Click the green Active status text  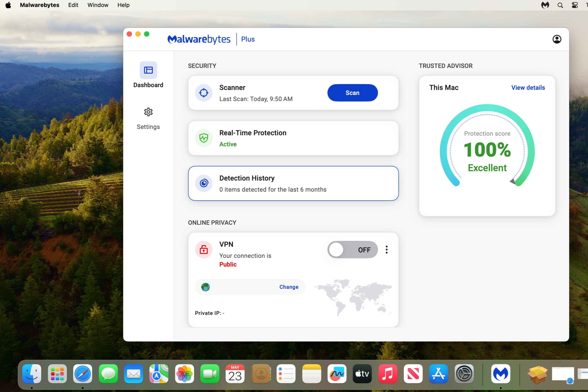coord(228,144)
